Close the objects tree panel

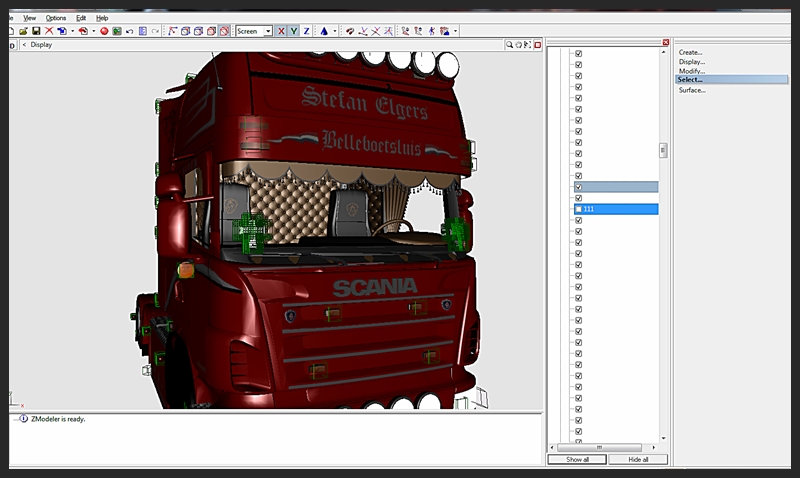[666, 42]
